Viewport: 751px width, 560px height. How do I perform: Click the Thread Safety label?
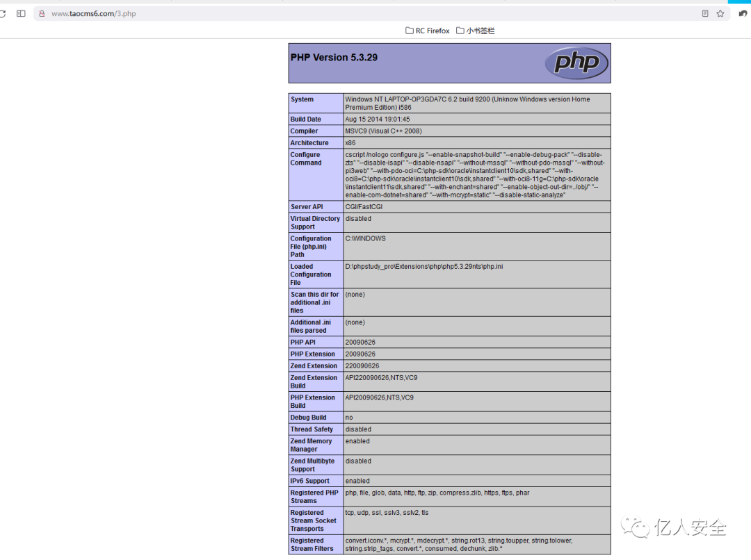pos(312,429)
